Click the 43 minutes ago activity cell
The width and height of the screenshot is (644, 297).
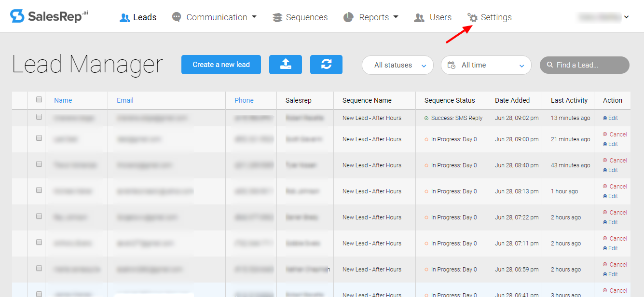coord(570,165)
